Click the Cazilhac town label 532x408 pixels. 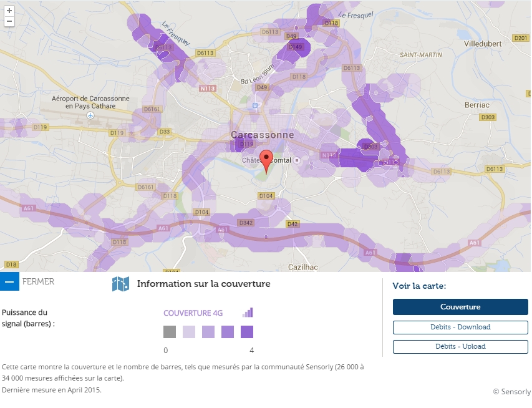pyautogui.click(x=303, y=267)
